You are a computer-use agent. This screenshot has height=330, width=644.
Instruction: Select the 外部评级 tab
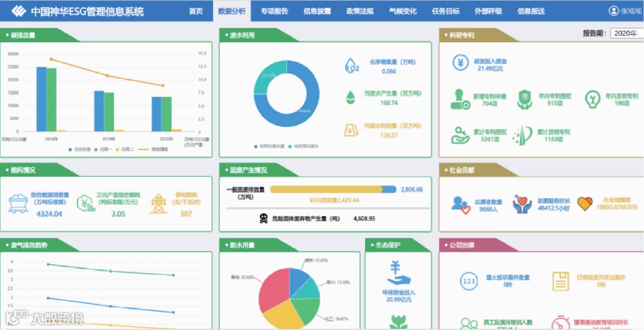tap(488, 11)
